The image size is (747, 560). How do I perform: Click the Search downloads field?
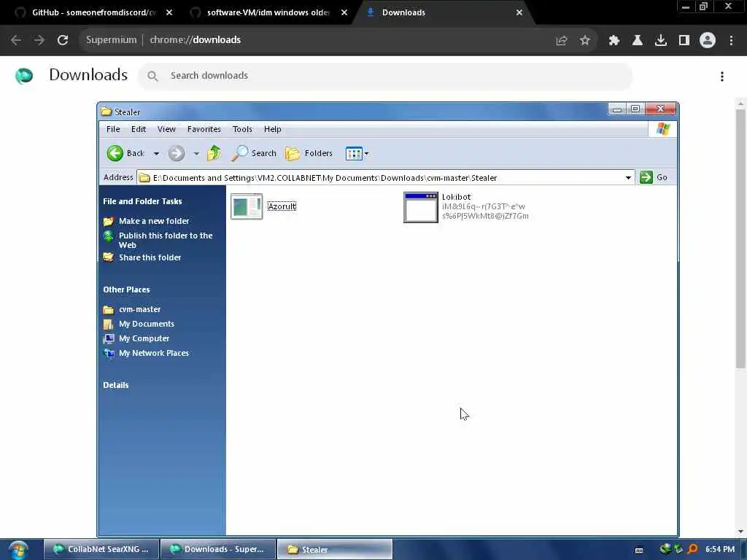(x=385, y=76)
